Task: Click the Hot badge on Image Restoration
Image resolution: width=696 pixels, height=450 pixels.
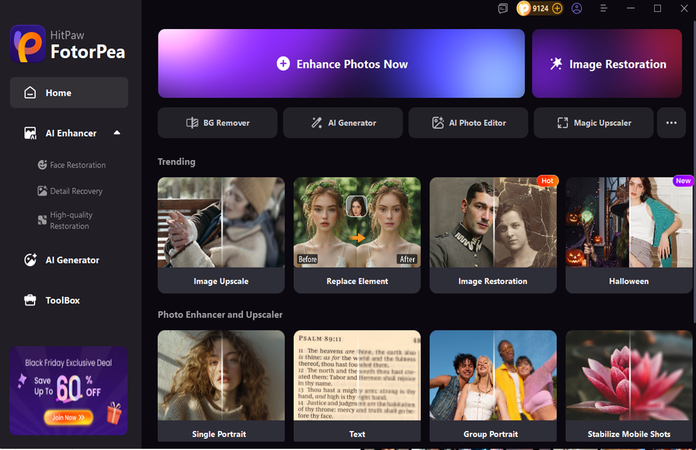Action: [547, 181]
